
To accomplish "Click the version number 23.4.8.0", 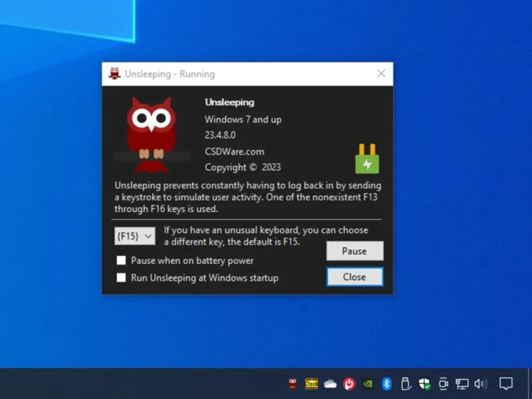I will click(x=220, y=135).
